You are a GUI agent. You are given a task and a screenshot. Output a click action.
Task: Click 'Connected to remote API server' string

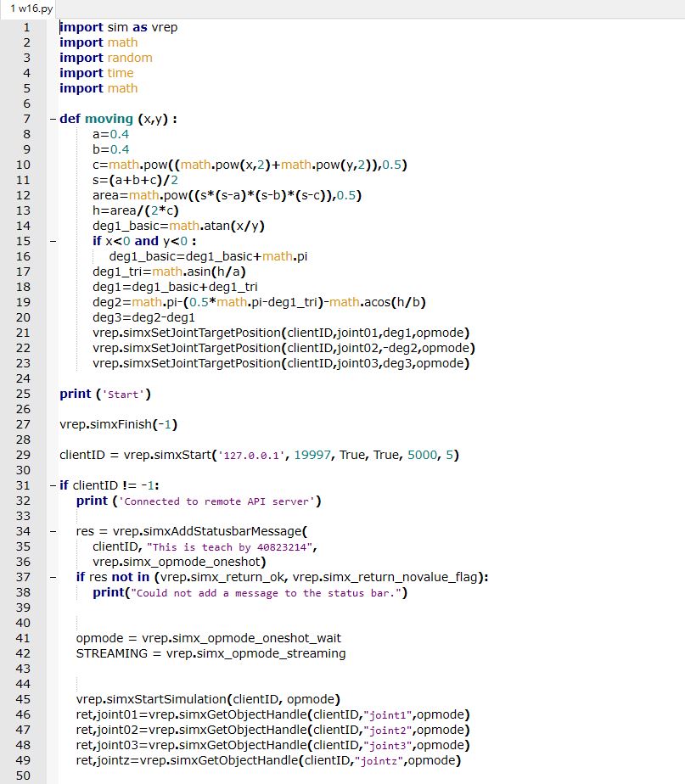(216, 501)
